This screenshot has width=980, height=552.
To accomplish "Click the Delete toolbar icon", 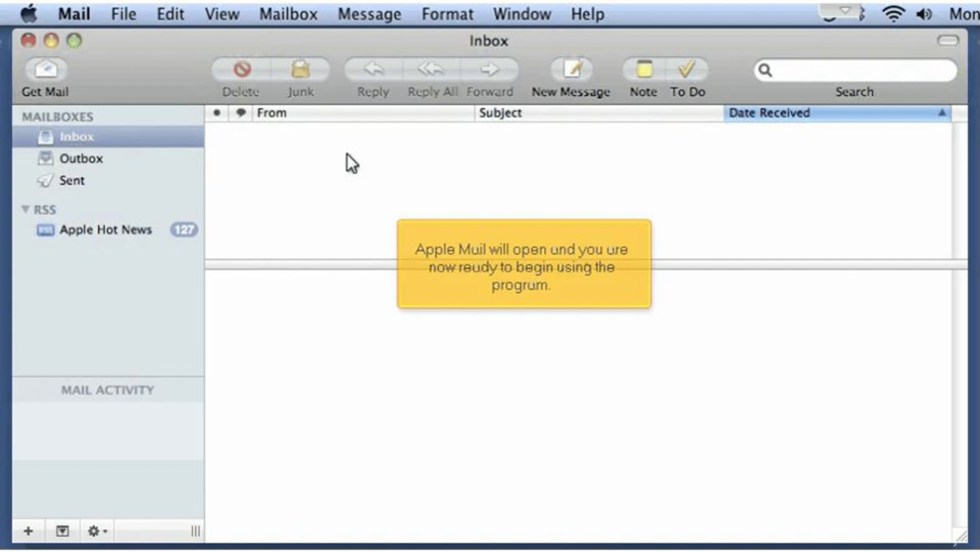I will [x=241, y=69].
